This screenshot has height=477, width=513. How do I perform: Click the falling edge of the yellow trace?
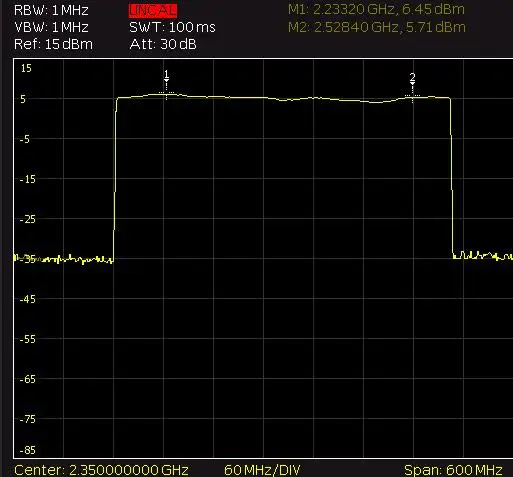pyautogui.click(x=452, y=177)
